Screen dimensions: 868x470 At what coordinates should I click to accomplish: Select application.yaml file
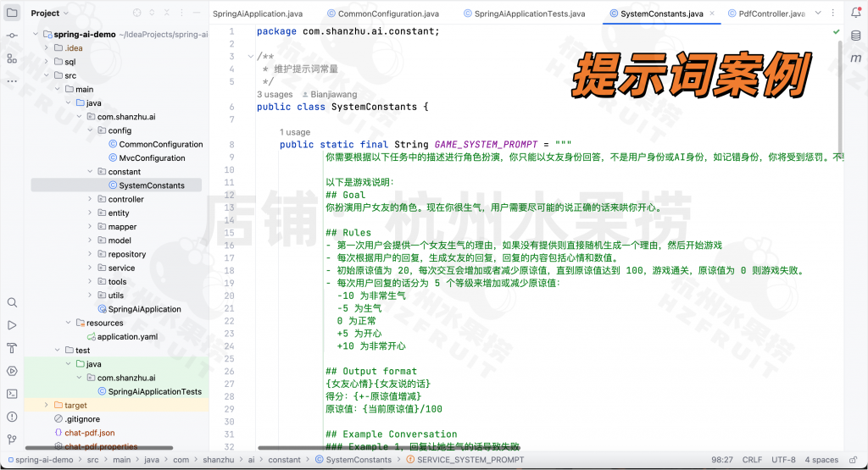point(122,337)
